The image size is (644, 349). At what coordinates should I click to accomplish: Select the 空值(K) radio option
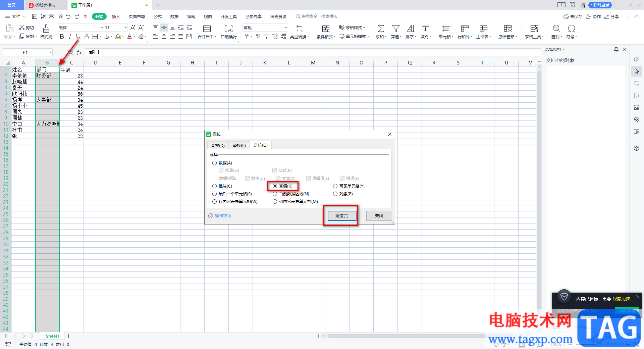pyautogui.click(x=275, y=186)
